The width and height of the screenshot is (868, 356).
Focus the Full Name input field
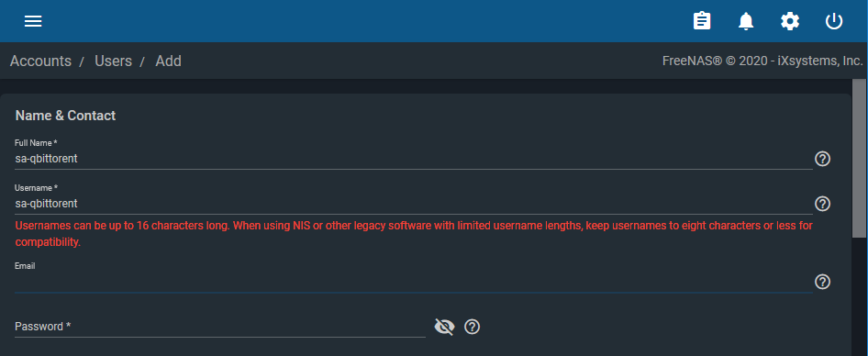[x=414, y=159]
